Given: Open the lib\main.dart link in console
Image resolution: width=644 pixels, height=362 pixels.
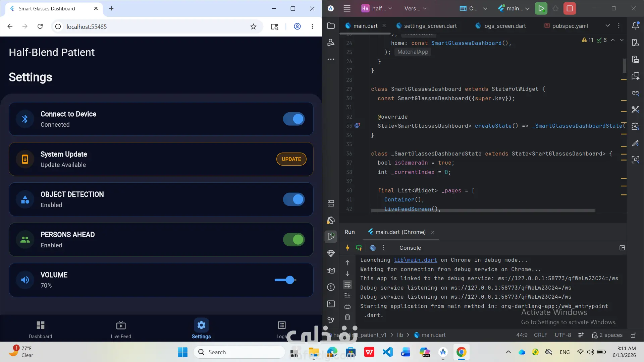Looking at the screenshot, I should point(415,260).
